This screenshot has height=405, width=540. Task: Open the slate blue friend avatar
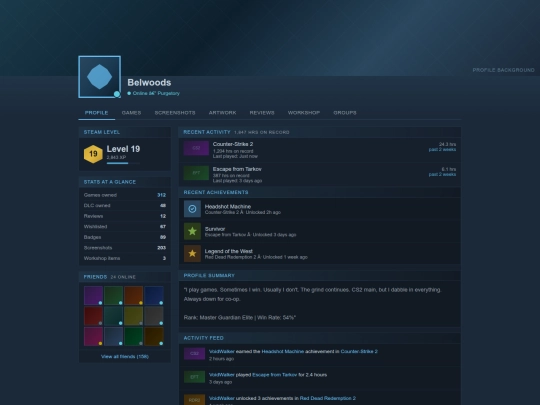point(113,336)
